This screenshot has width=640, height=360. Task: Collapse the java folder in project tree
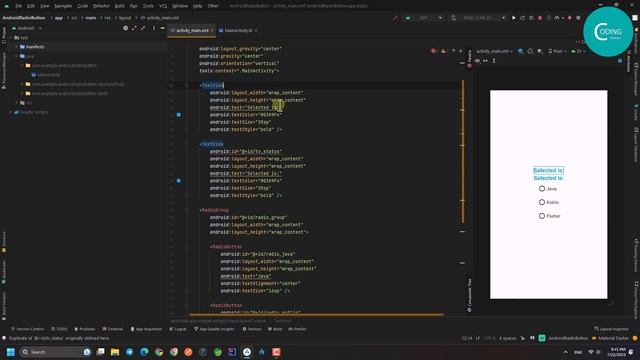17,56
